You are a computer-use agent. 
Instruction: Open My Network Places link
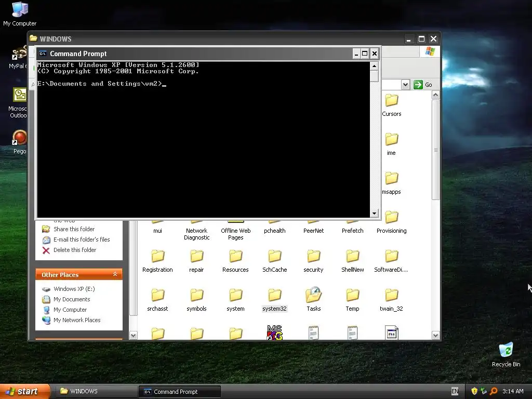click(77, 320)
